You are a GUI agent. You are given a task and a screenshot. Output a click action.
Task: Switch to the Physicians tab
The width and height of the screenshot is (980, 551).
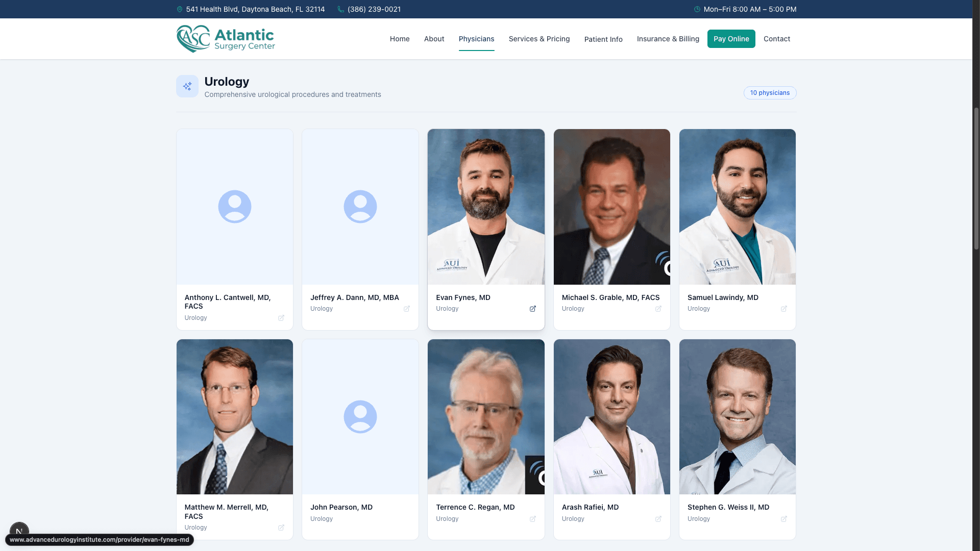pyautogui.click(x=476, y=39)
